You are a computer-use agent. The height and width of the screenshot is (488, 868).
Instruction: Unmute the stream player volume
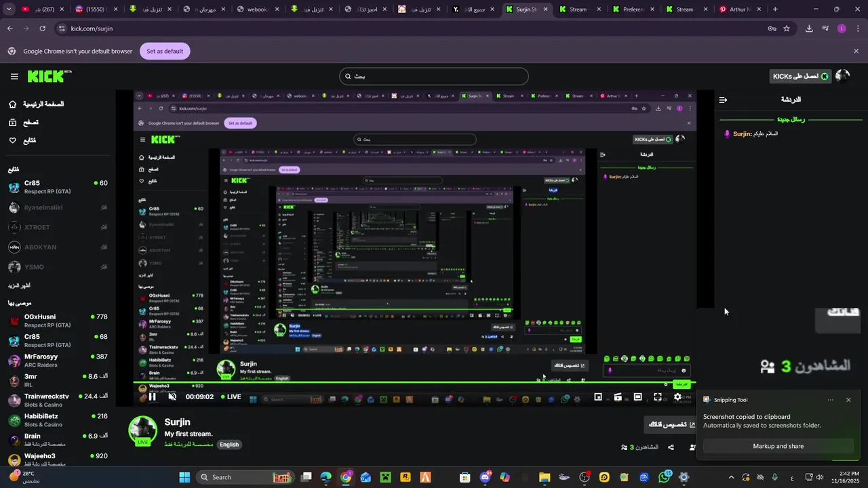(172, 397)
